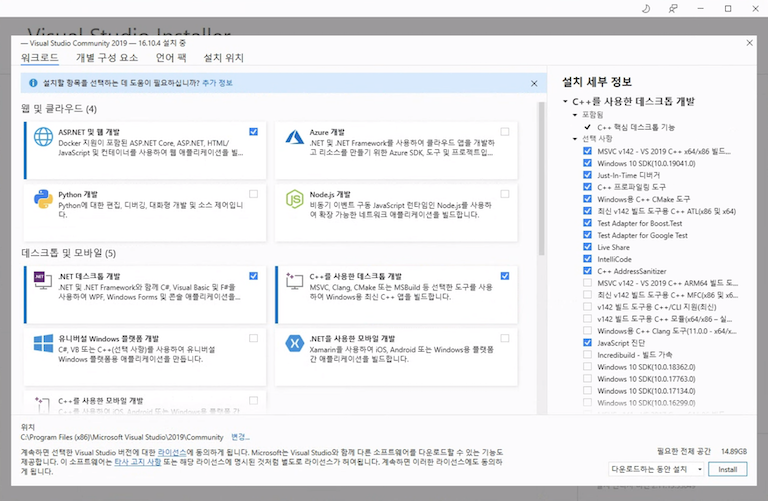Image resolution: width=768 pixels, height=501 pixels.
Task: Uncheck .NET desktop development workload
Action: pos(253,276)
